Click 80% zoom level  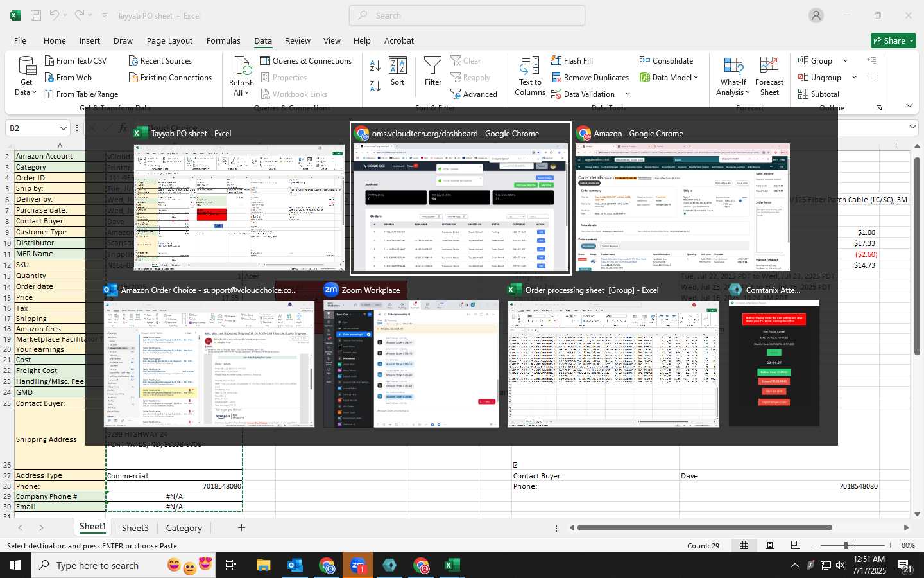point(909,545)
